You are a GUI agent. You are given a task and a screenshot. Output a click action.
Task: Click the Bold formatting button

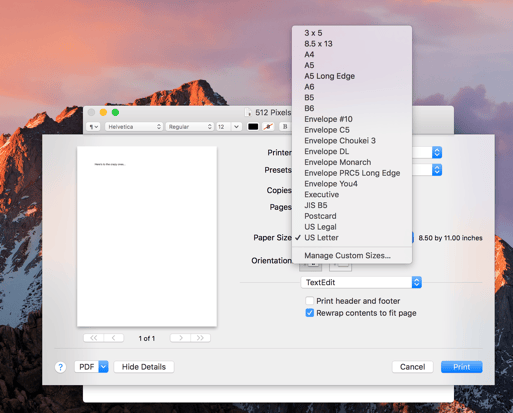point(285,127)
